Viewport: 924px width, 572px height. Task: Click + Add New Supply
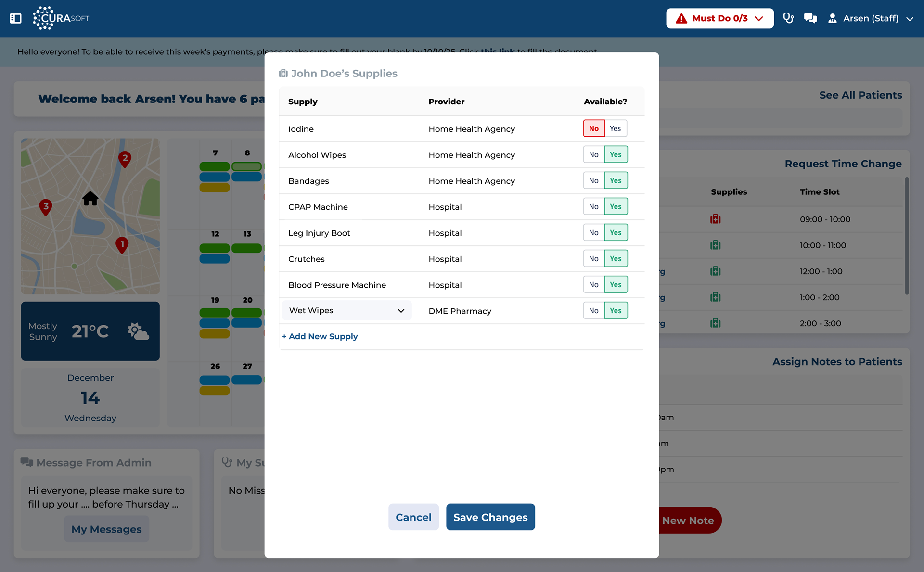(320, 336)
